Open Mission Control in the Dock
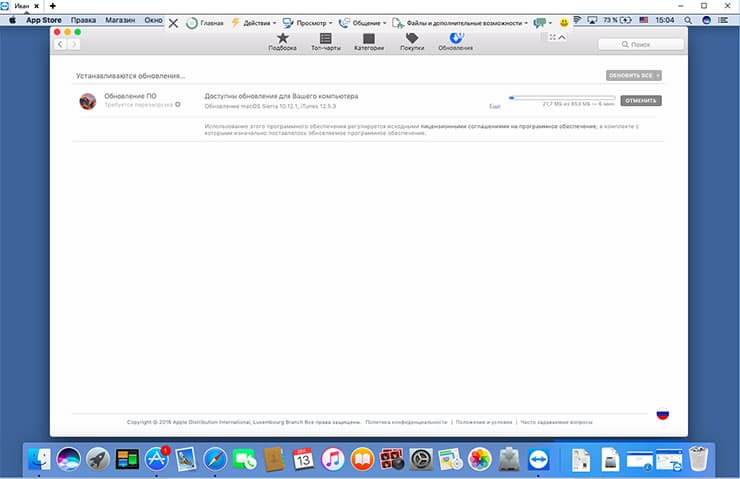Screen dimensions: 740x479 pyautogui.click(x=127, y=459)
